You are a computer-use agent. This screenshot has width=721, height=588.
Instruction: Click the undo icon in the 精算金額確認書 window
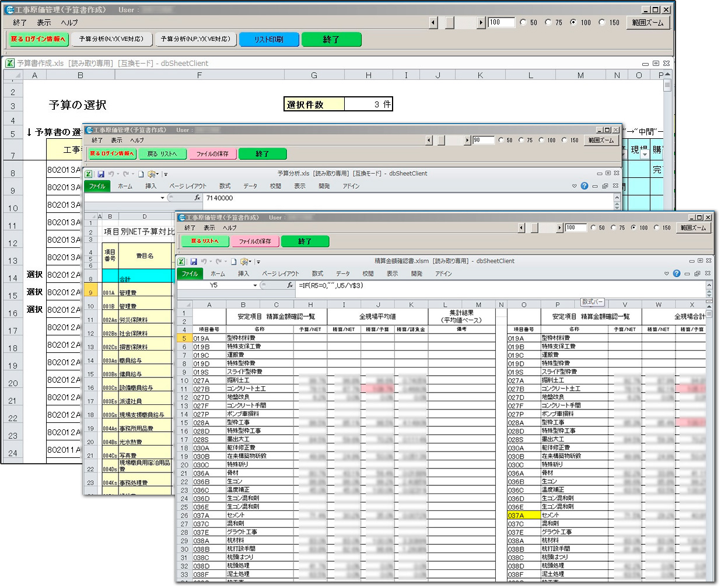point(204,261)
